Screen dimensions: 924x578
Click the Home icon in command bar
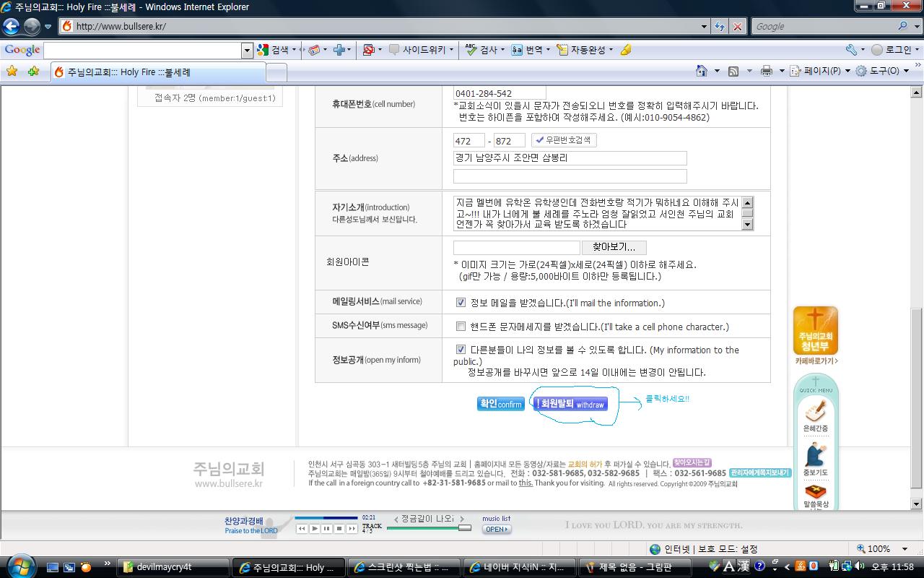point(701,71)
